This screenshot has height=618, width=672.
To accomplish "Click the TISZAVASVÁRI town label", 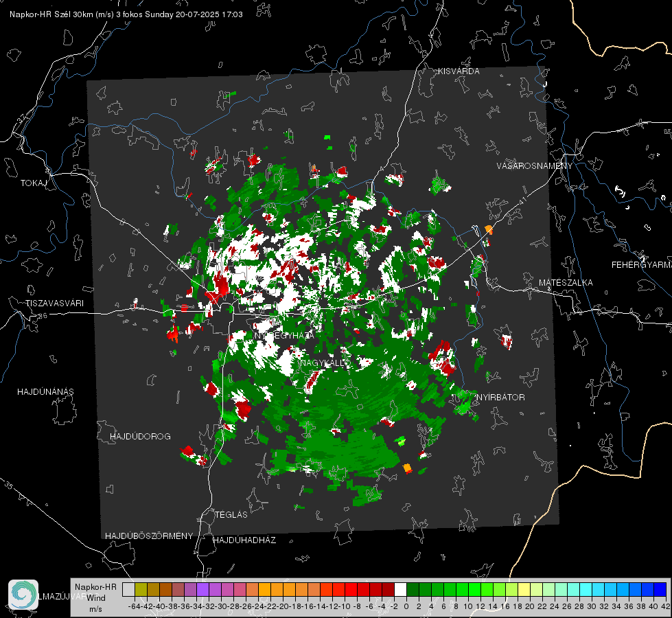I will pyautogui.click(x=54, y=304).
